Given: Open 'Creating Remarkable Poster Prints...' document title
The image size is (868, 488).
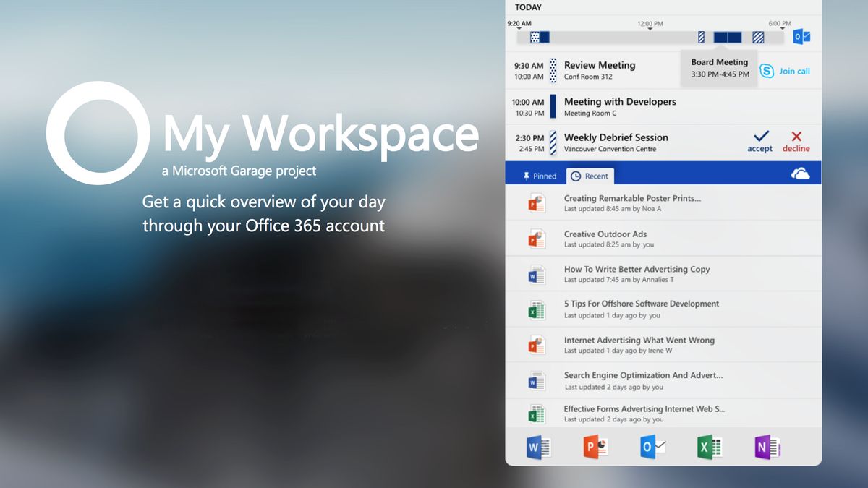Looking at the screenshot, I should coord(632,198).
